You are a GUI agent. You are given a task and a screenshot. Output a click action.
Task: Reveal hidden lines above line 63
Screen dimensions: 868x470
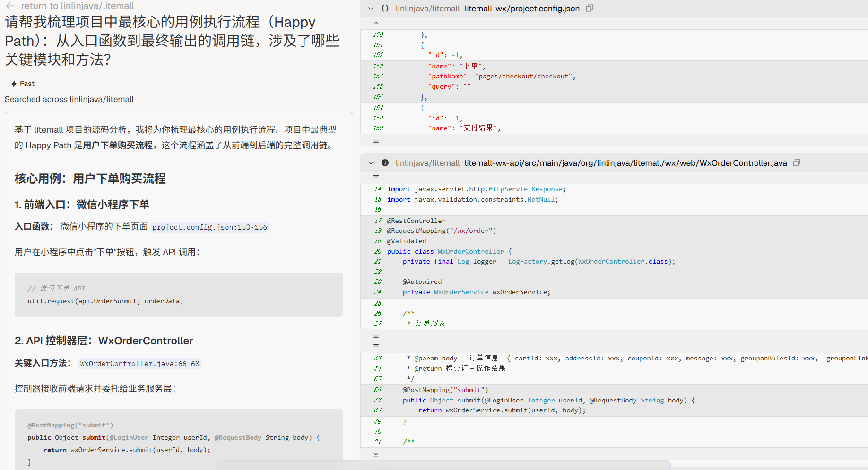376,347
